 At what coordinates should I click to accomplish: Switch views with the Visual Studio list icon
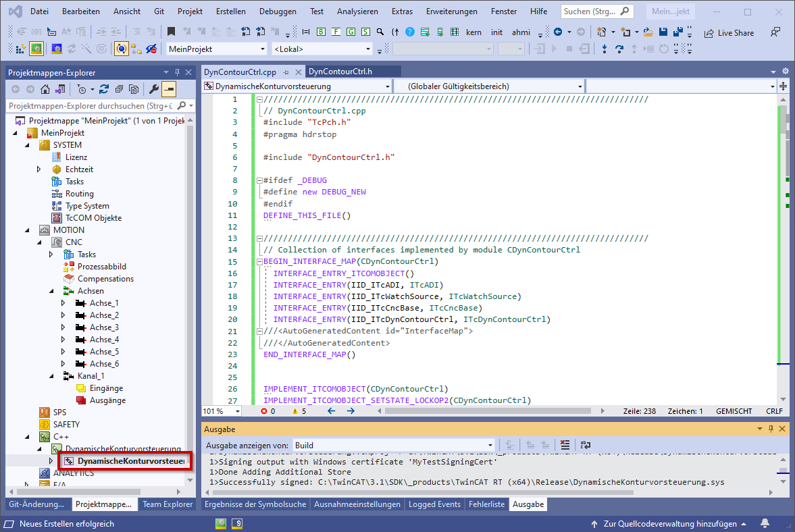(x=60, y=89)
